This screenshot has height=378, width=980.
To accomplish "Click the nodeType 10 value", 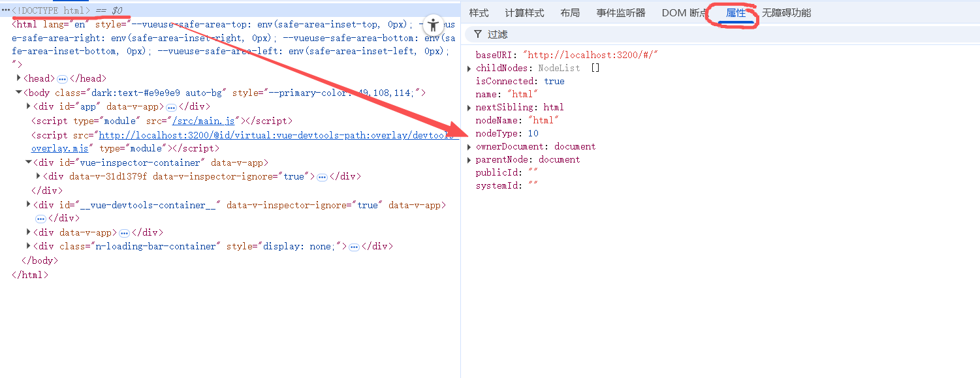I will (x=533, y=134).
